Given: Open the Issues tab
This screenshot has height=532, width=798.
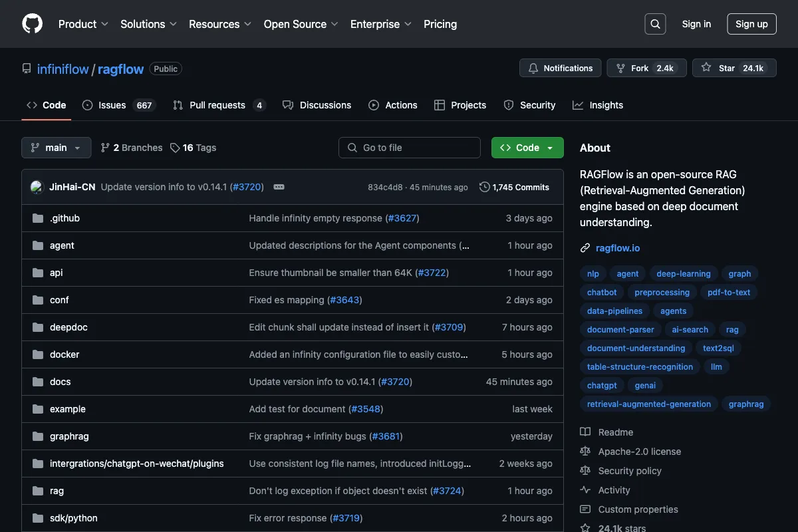Looking at the screenshot, I should 118,105.
